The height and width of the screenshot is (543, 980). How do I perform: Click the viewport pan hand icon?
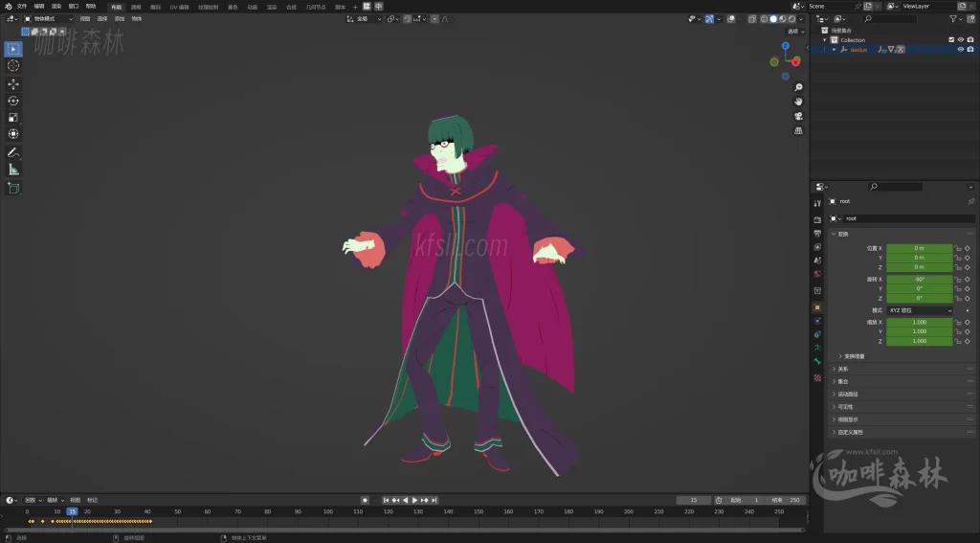798,102
